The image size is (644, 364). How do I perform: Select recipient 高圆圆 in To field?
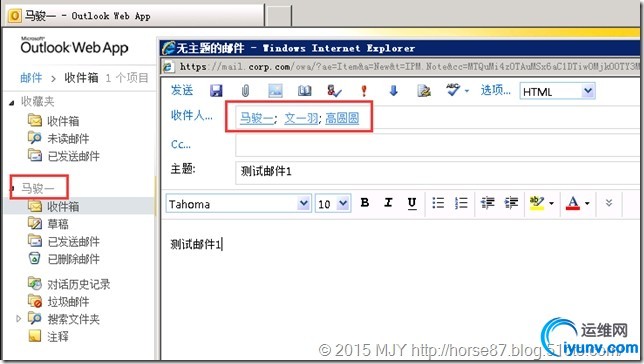[342, 118]
